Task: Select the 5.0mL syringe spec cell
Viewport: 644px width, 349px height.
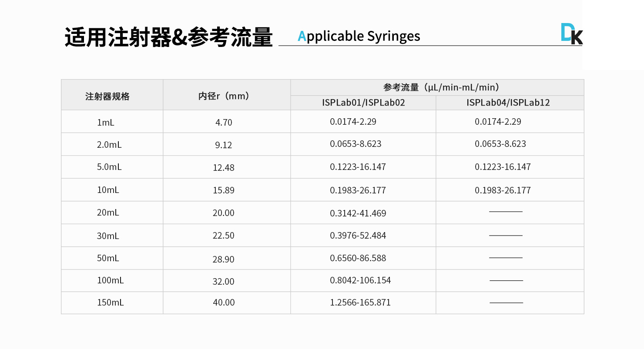Action: [x=109, y=167]
